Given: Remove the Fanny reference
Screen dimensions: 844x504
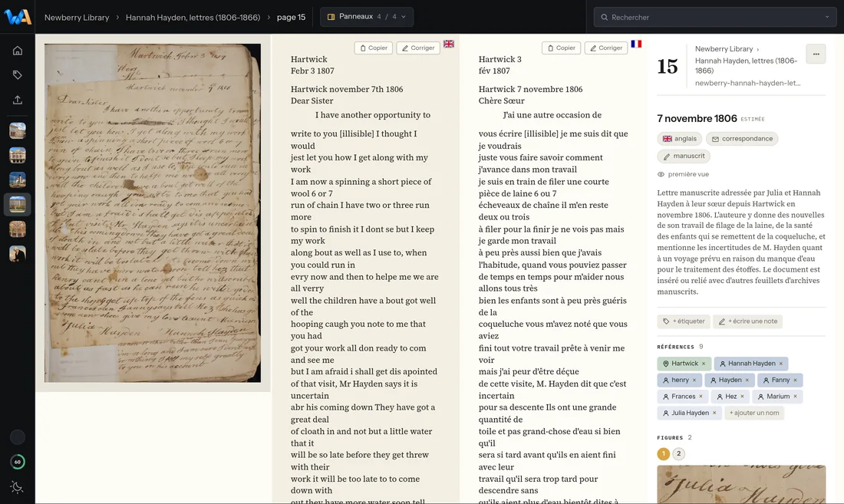Looking at the screenshot, I should 796,380.
